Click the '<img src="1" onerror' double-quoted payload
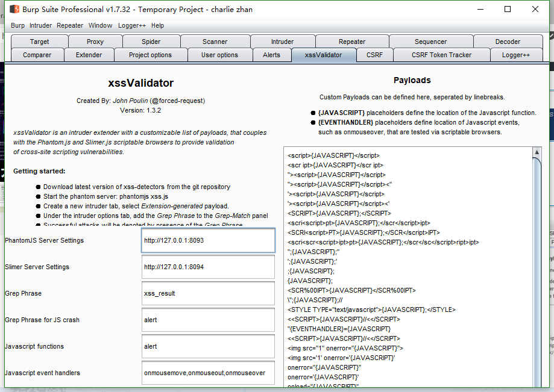The width and height of the screenshot is (554, 392). [x=345, y=348]
